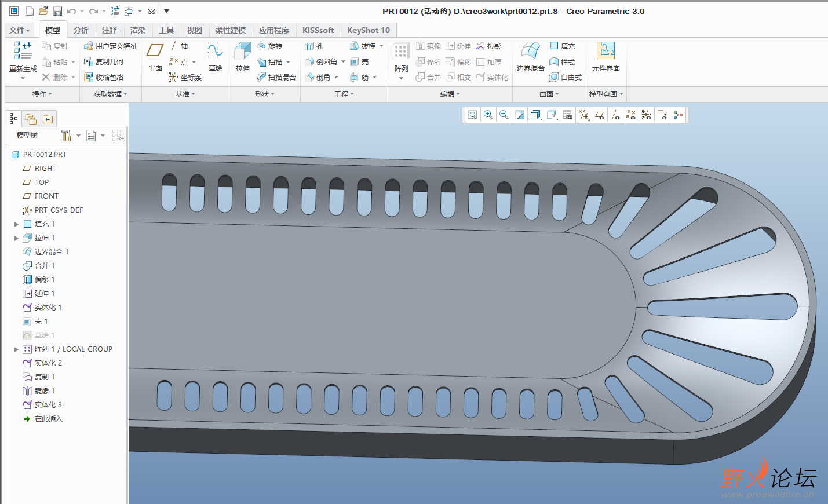Click the Fill (填充) surface tool
The image size is (828, 504).
coord(562,46)
